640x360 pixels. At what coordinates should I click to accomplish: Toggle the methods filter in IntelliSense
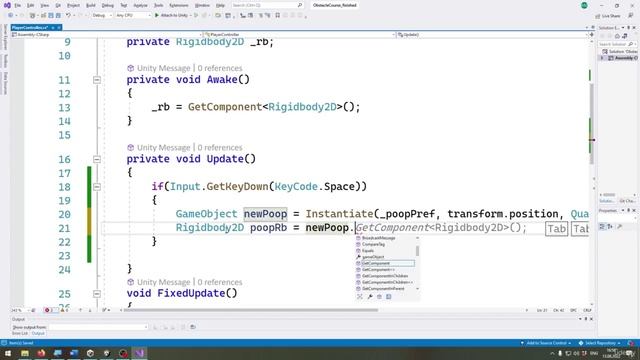(x=379, y=297)
